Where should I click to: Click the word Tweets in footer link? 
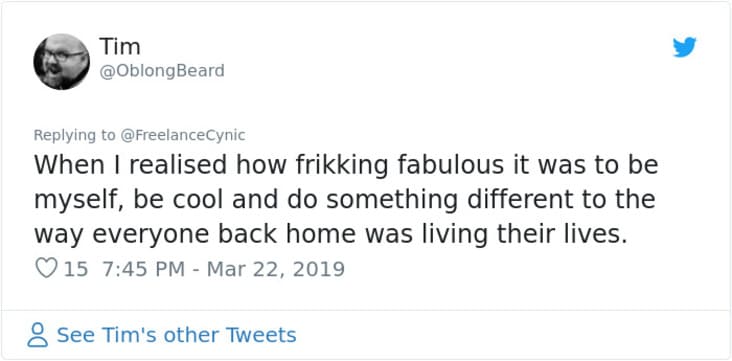coord(261,335)
